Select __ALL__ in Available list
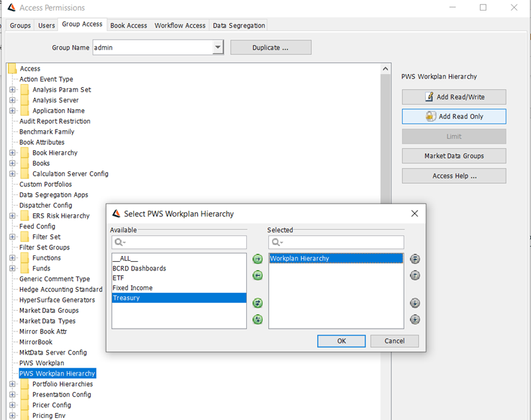Viewport: 531px width, 420px height. (179, 258)
